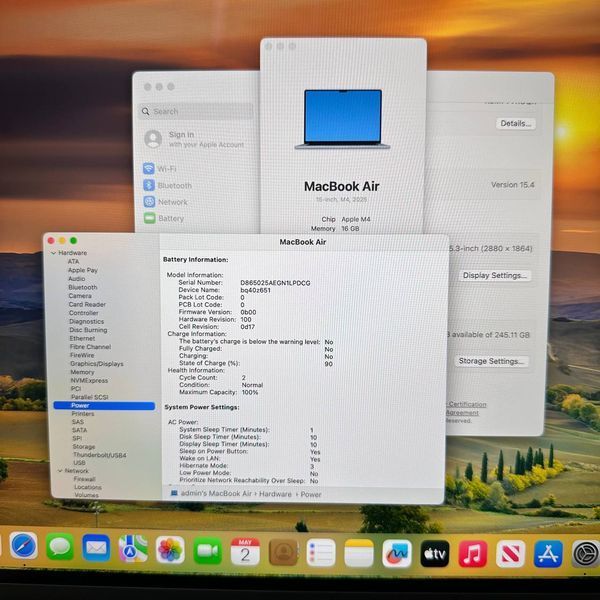Image resolution: width=600 pixels, height=600 pixels.
Task: Select Battery in System Settings sidebar
Action: coord(164,218)
